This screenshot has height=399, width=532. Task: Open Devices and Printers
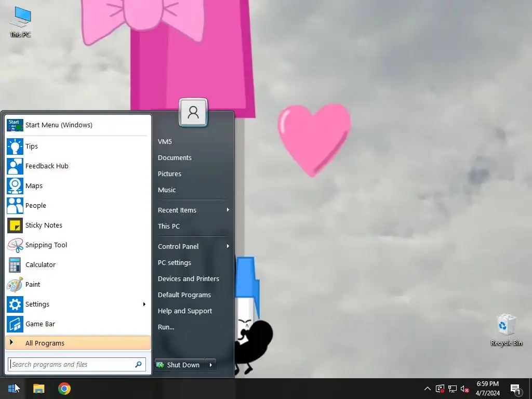[188, 279]
